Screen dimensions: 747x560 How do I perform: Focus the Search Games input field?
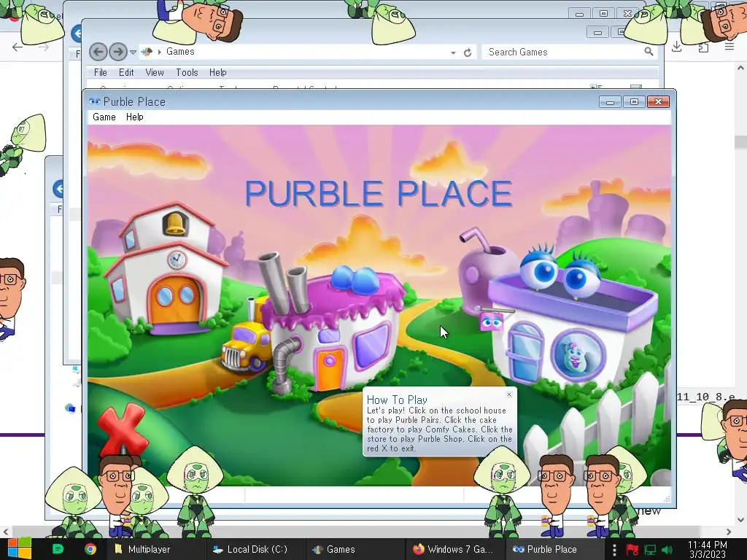coord(563,52)
